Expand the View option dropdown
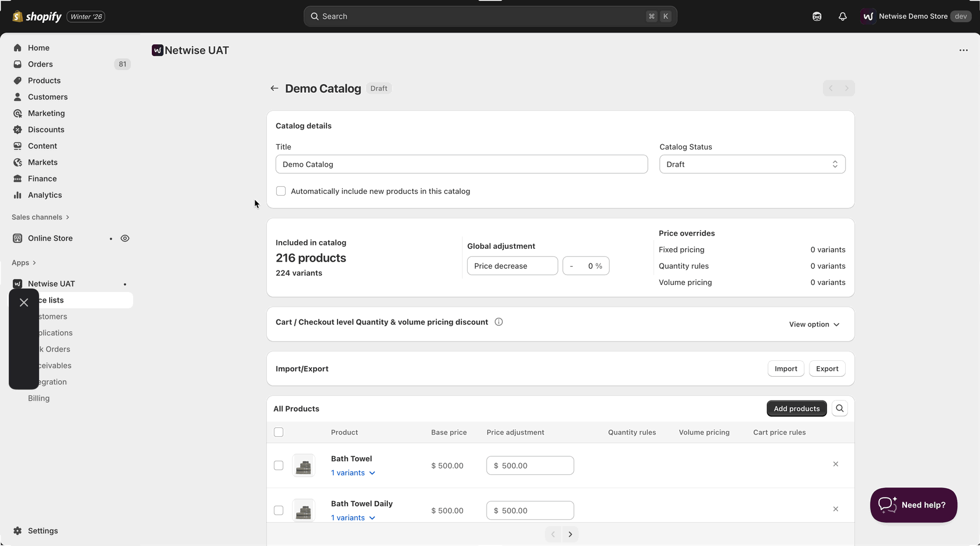 tap(814, 325)
